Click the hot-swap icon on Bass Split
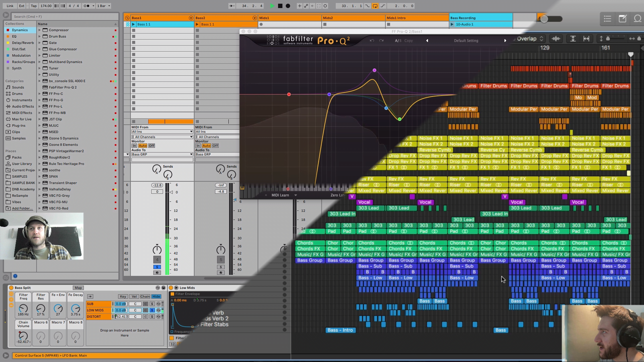The height and width of the screenshot is (362, 644). pos(158,288)
